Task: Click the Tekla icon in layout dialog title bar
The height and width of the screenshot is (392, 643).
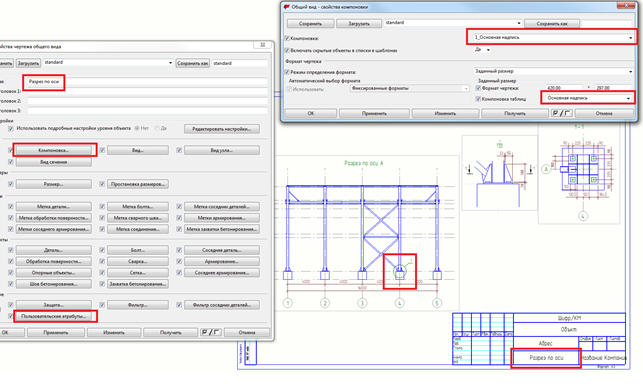Action: click(x=287, y=7)
